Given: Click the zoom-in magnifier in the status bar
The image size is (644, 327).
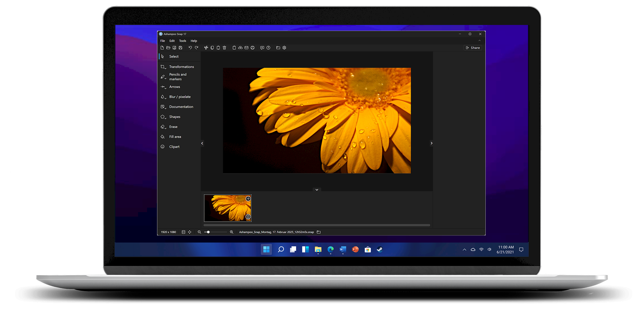Looking at the screenshot, I should coord(232,232).
